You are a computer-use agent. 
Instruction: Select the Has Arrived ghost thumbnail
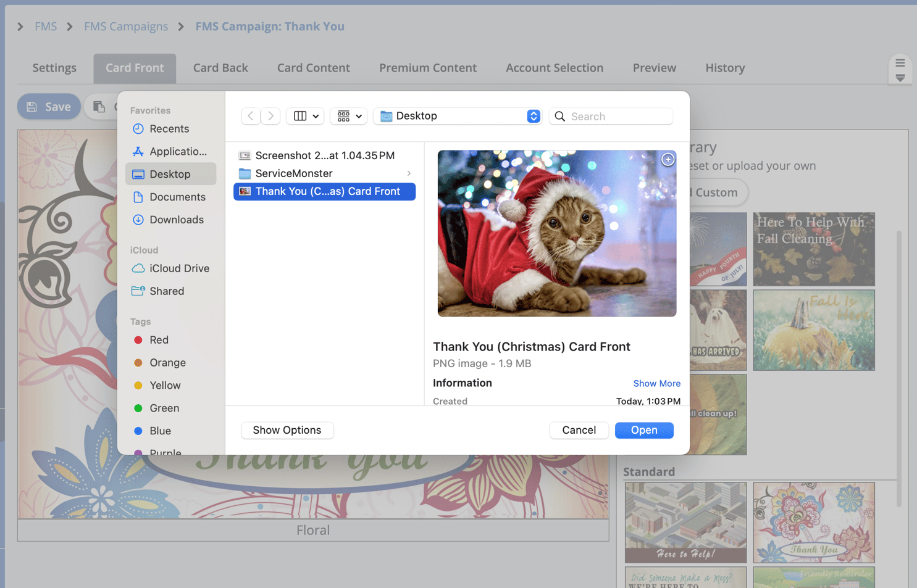click(x=718, y=330)
